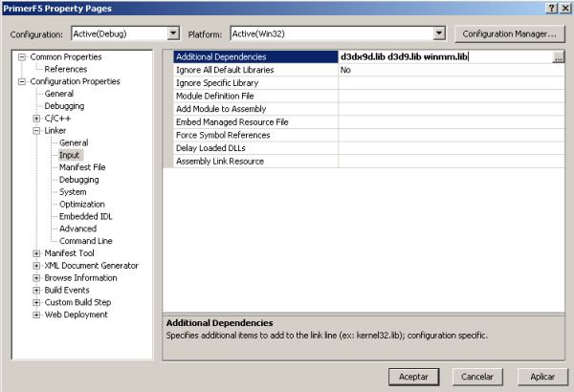Collapse the Linker tree node

pyautogui.click(x=36, y=131)
